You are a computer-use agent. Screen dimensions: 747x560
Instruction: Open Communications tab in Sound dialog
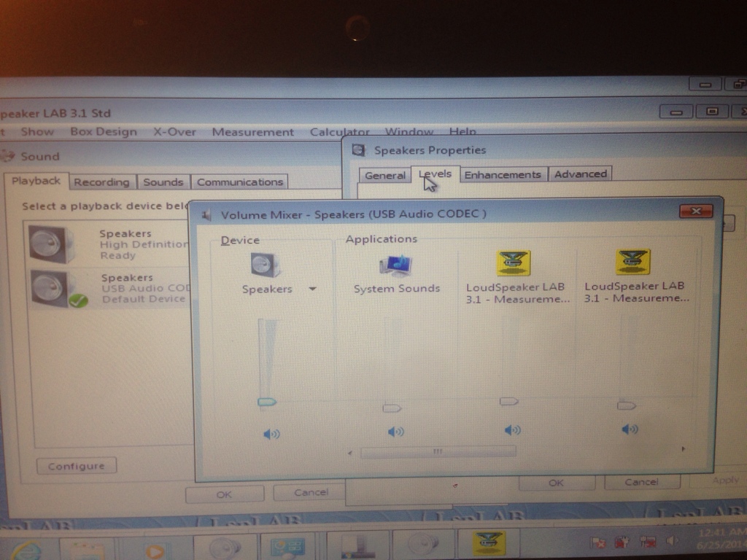[x=239, y=182]
